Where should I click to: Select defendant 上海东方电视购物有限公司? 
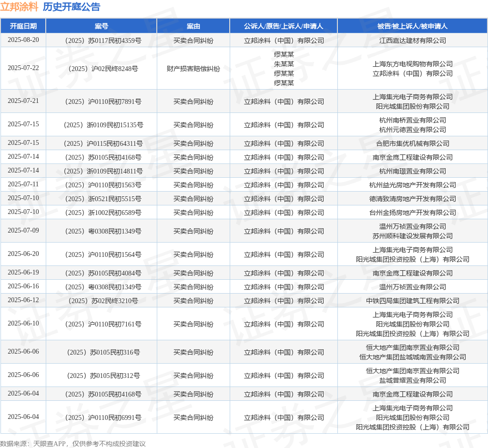click(412, 64)
